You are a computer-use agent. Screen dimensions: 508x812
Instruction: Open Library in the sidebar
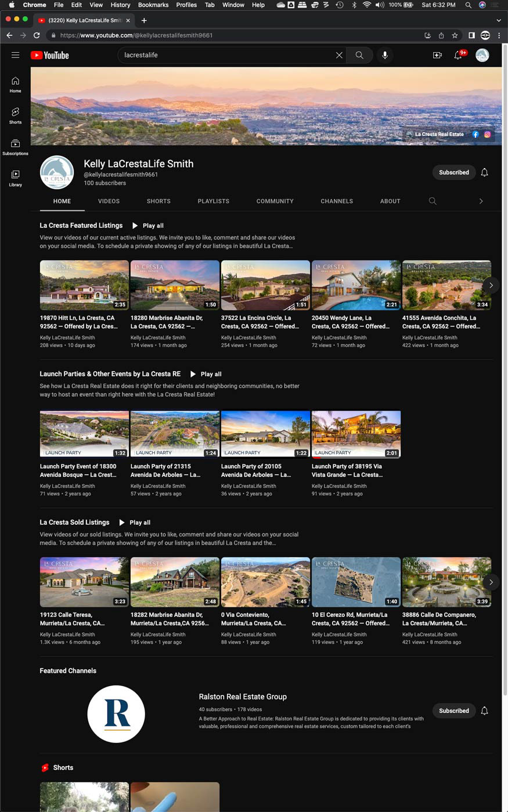click(x=15, y=178)
